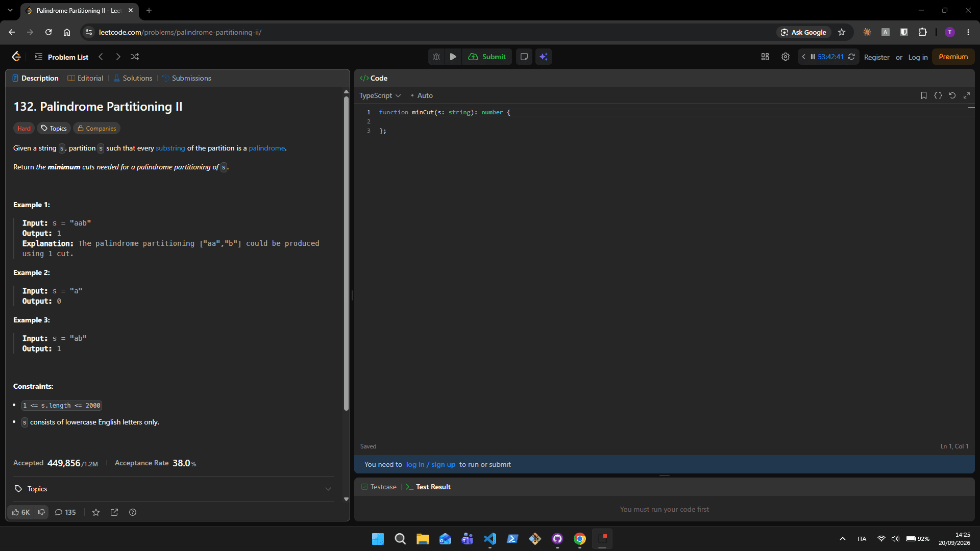Open the Premium button
980x551 pixels.
(x=953, y=57)
